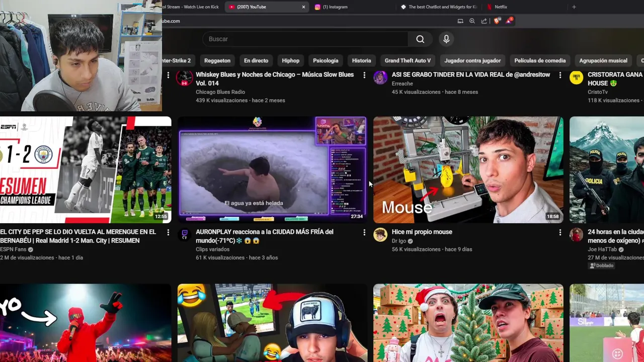
Task: Filter by Psicología chip
Action: [326, 60]
